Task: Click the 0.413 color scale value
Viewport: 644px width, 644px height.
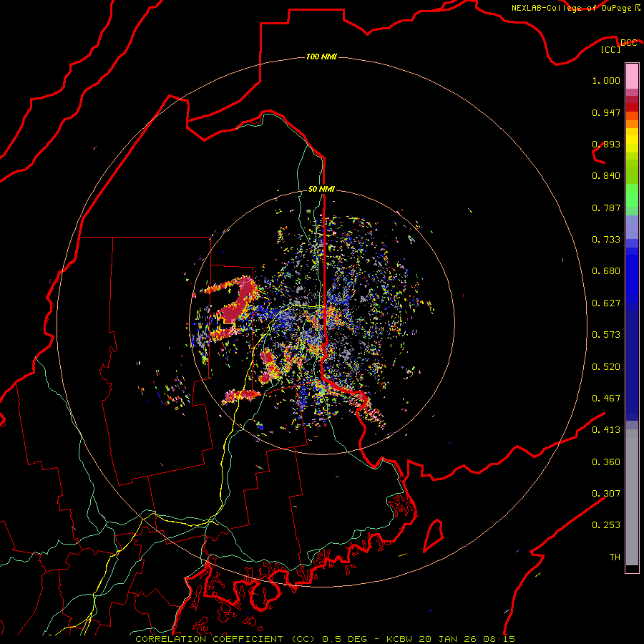Action: coord(606,430)
